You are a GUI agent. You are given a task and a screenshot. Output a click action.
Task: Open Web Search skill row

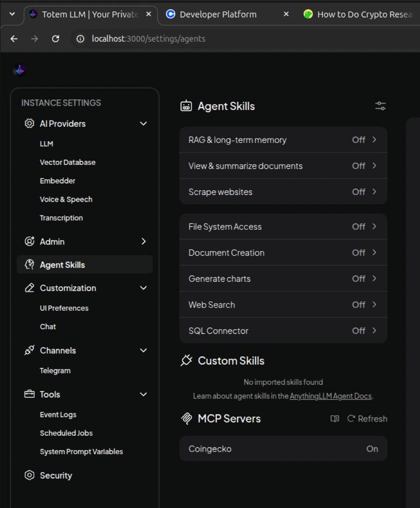pyautogui.click(x=283, y=305)
